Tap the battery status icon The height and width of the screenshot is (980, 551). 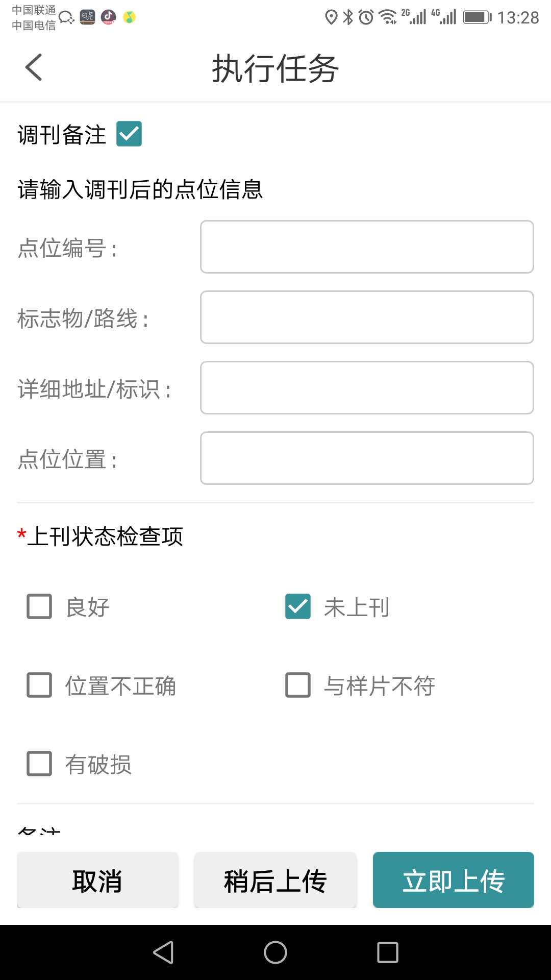click(477, 17)
